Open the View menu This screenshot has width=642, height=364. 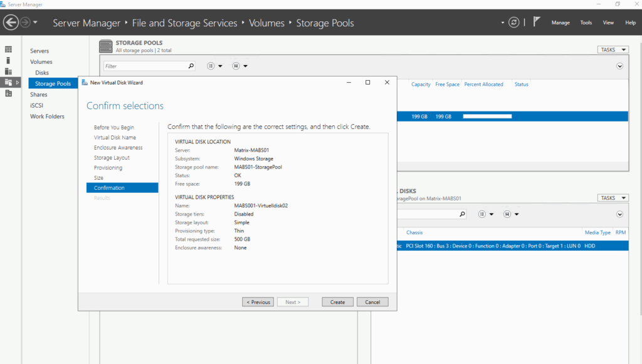click(x=608, y=23)
